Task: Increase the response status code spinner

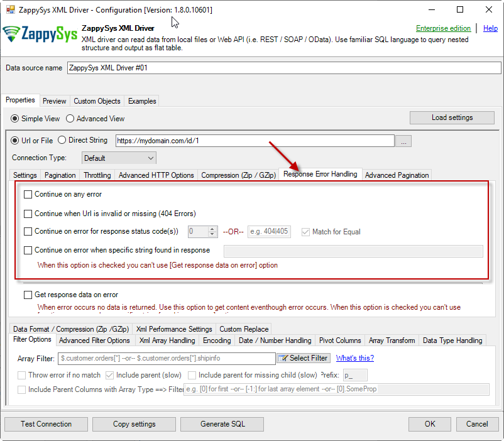Action: [x=212, y=229]
